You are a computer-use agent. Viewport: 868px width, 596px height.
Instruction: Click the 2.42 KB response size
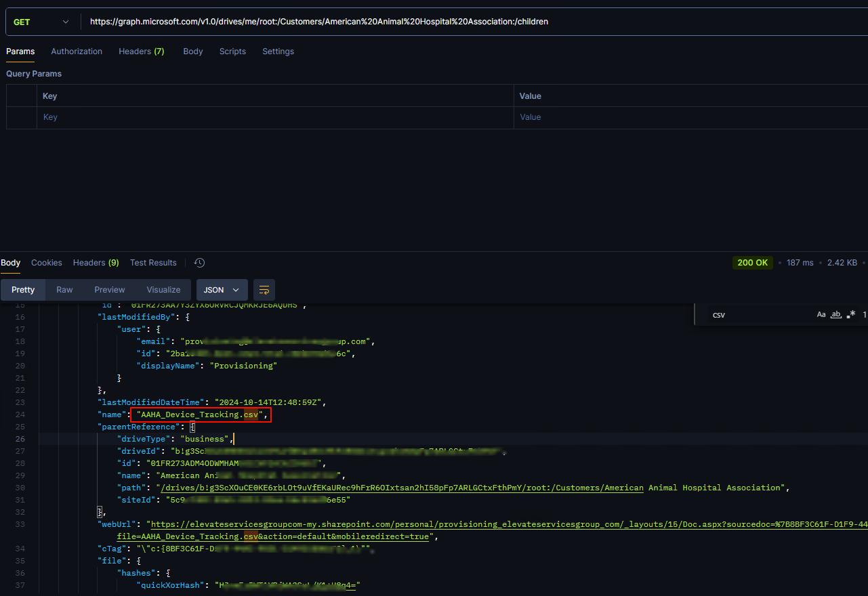pos(842,263)
